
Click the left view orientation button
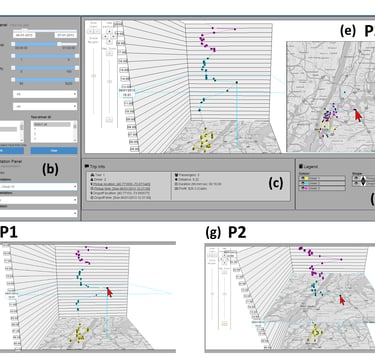point(90,31)
